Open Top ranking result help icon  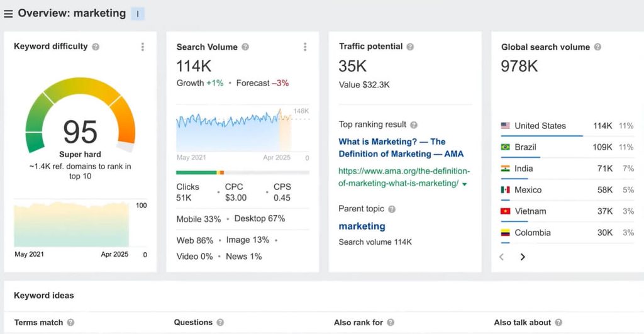(x=414, y=125)
